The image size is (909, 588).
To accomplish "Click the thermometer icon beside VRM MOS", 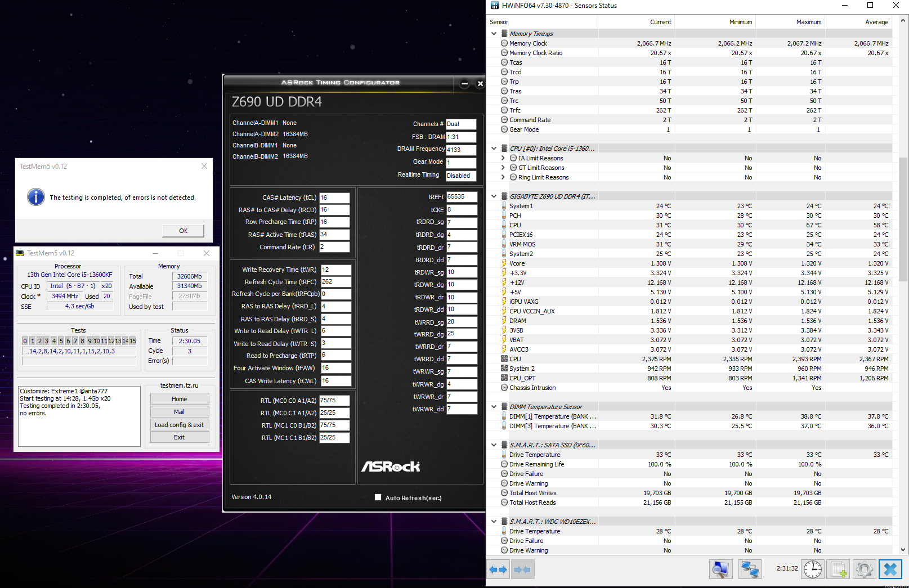I will point(504,244).
